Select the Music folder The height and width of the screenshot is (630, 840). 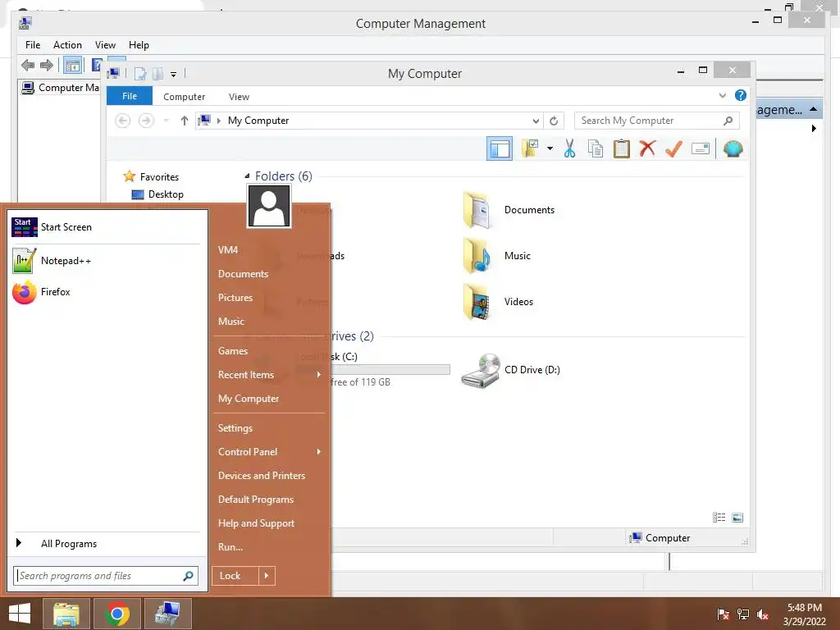point(496,256)
